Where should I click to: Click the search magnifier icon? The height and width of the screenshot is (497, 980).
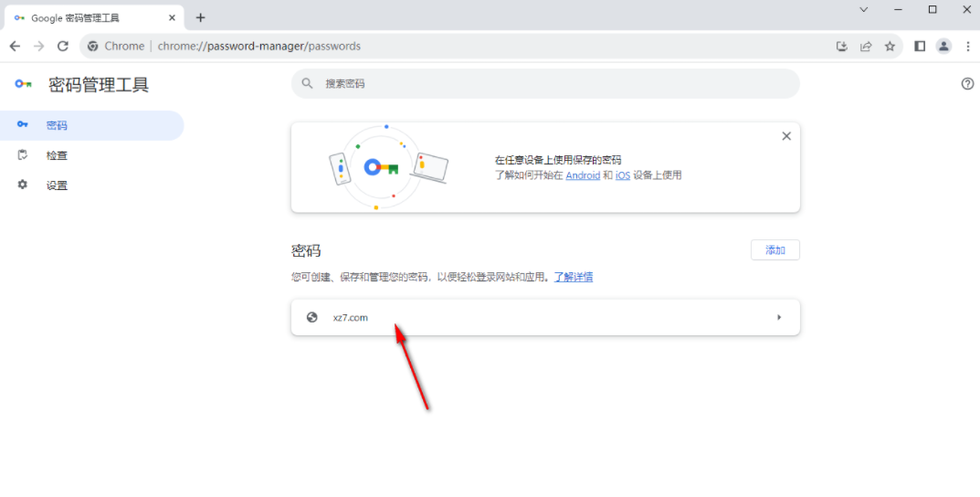coord(307,84)
